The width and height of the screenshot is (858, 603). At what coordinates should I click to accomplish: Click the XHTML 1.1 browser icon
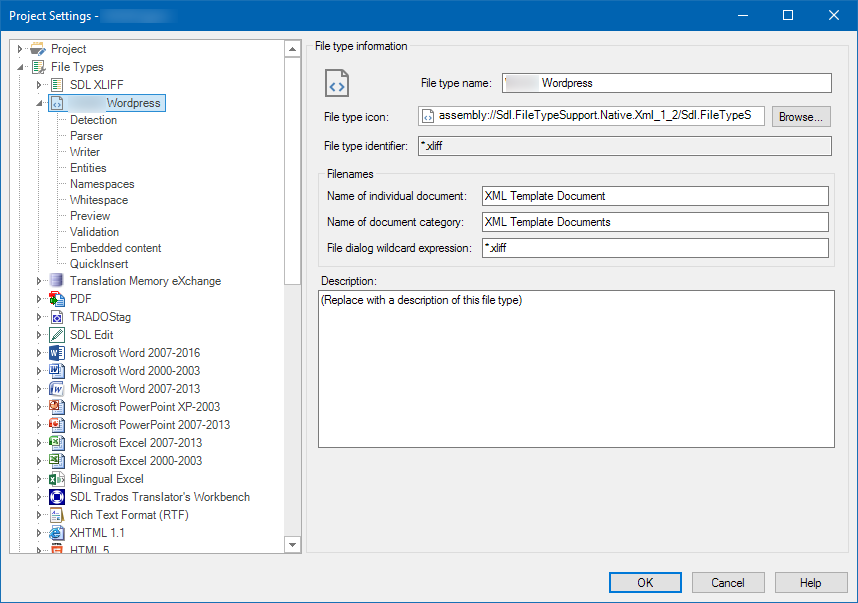click(x=56, y=533)
